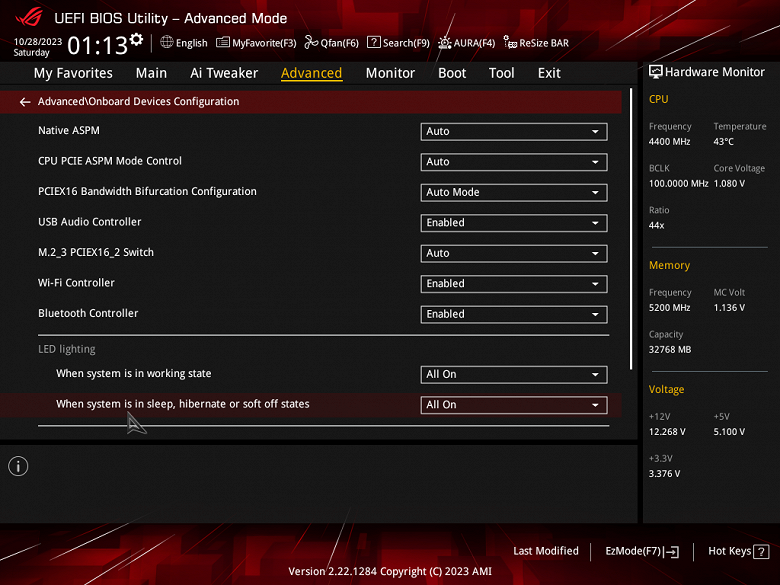
Task: Change Wi-Fi Controller Enabled setting
Action: 514,284
